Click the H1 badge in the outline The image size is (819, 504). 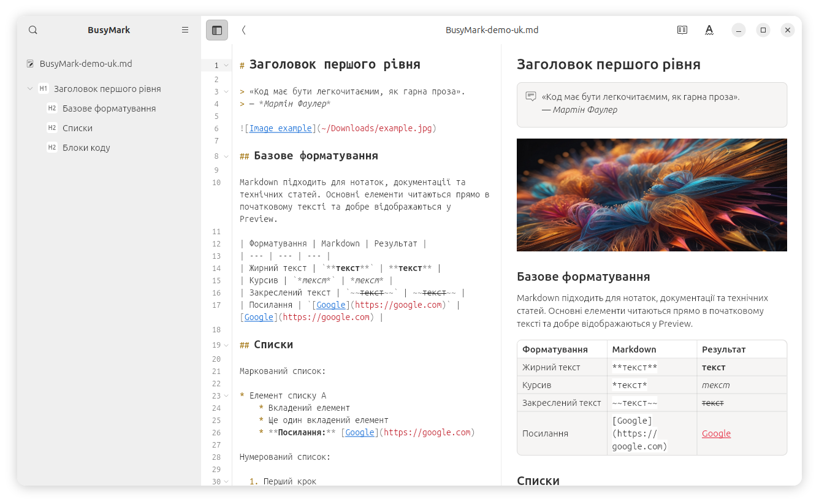pos(44,89)
